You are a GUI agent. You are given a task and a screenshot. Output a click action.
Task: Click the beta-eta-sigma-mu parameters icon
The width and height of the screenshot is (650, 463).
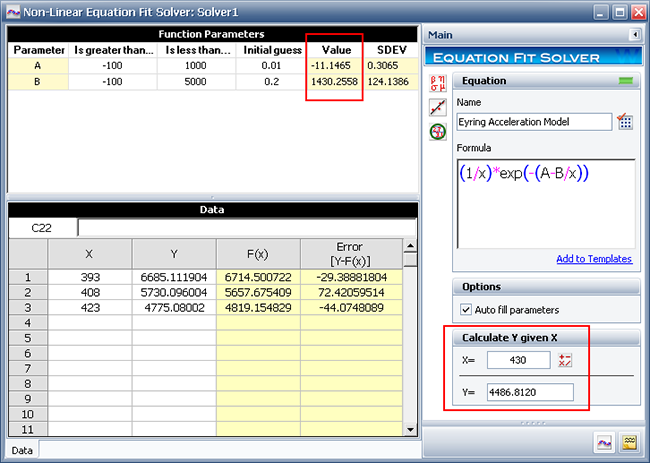pyautogui.click(x=437, y=82)
